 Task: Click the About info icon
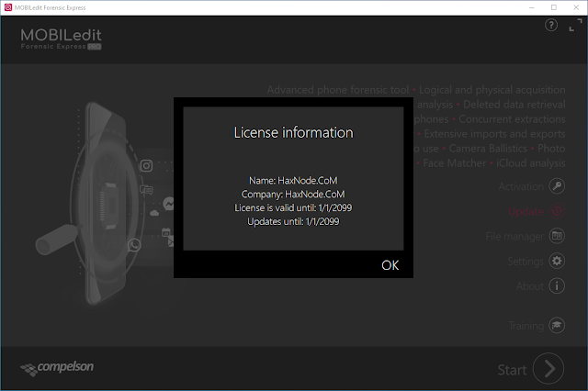tap(557, 286)
